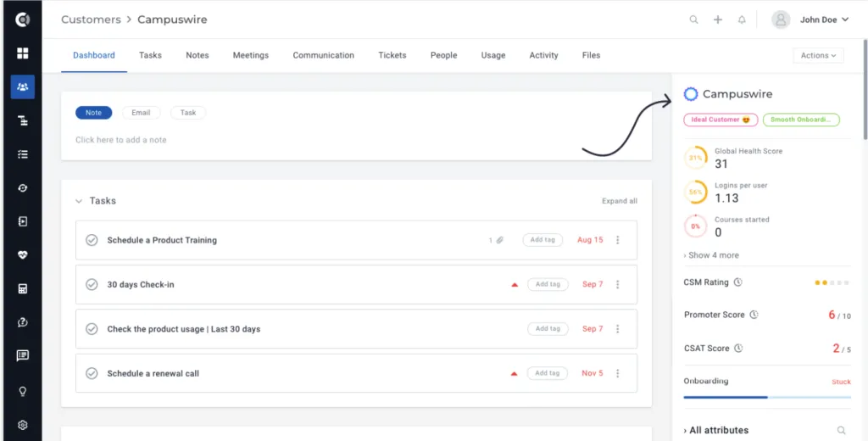Open the notifications bell
The image size is (868, 441).
[742, 20]
